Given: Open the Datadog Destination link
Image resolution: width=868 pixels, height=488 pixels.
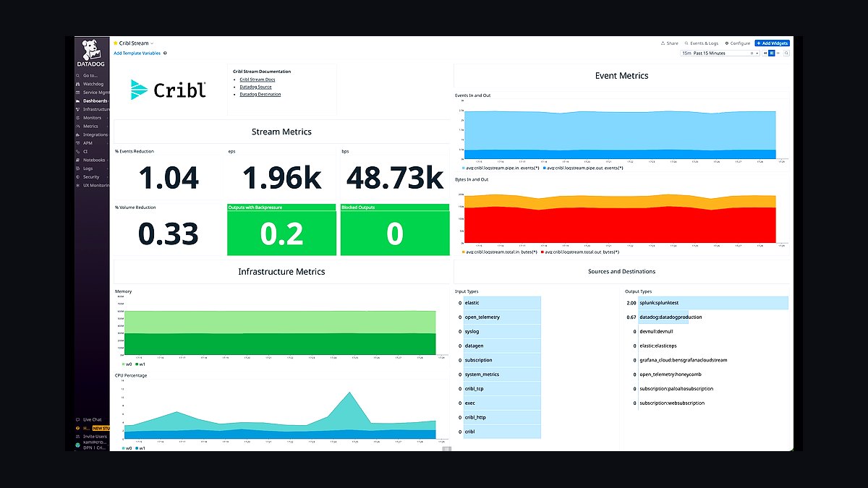Looking at the screenshot, I should point(260,94).
